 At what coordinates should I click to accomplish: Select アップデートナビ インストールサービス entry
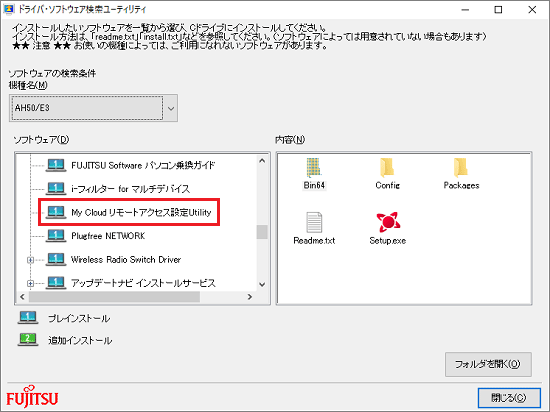pos(143,283)
